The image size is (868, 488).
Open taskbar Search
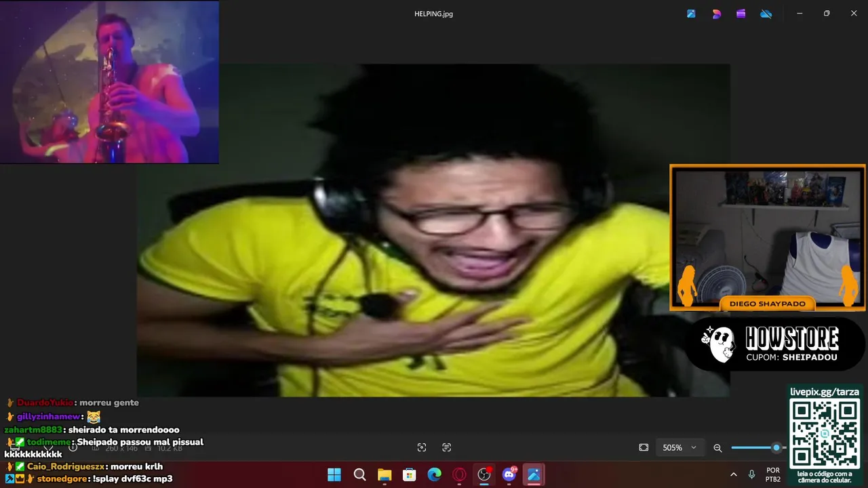click(x=359, y=474)
